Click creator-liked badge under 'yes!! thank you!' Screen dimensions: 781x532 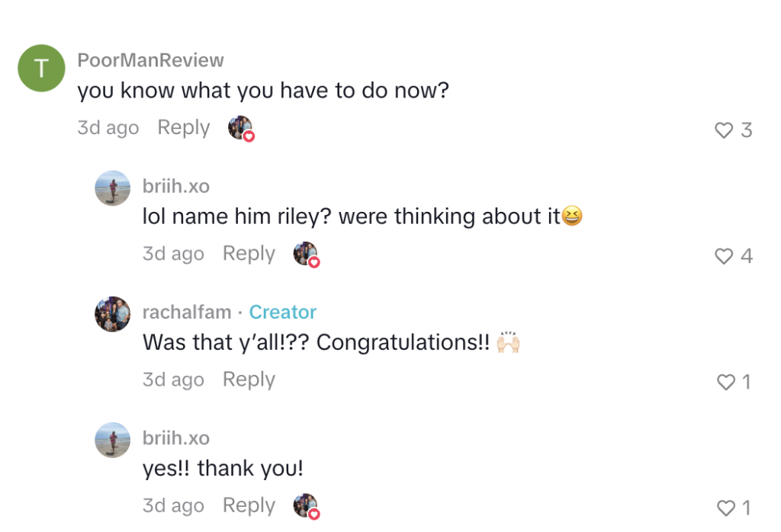pos(306,506)
